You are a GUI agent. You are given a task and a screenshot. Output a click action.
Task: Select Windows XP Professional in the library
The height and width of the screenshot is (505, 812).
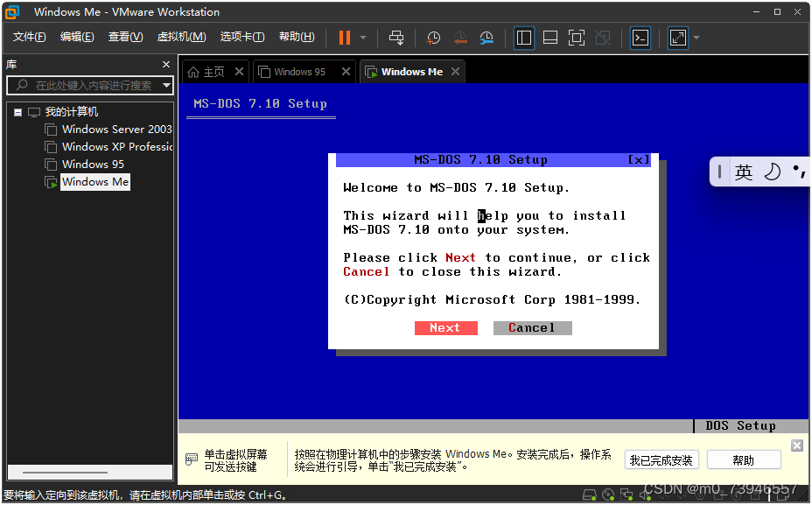click(x=117, y=146)
